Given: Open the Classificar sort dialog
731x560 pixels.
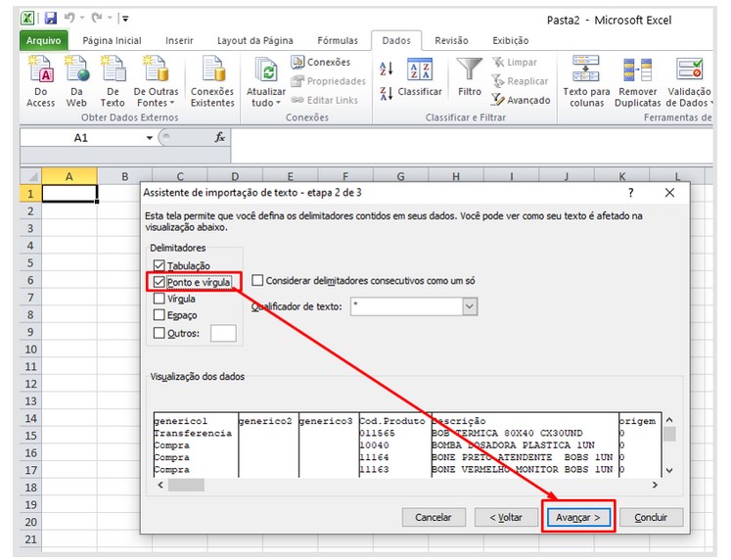Looking at the screenshot, I should click(420, 77).
